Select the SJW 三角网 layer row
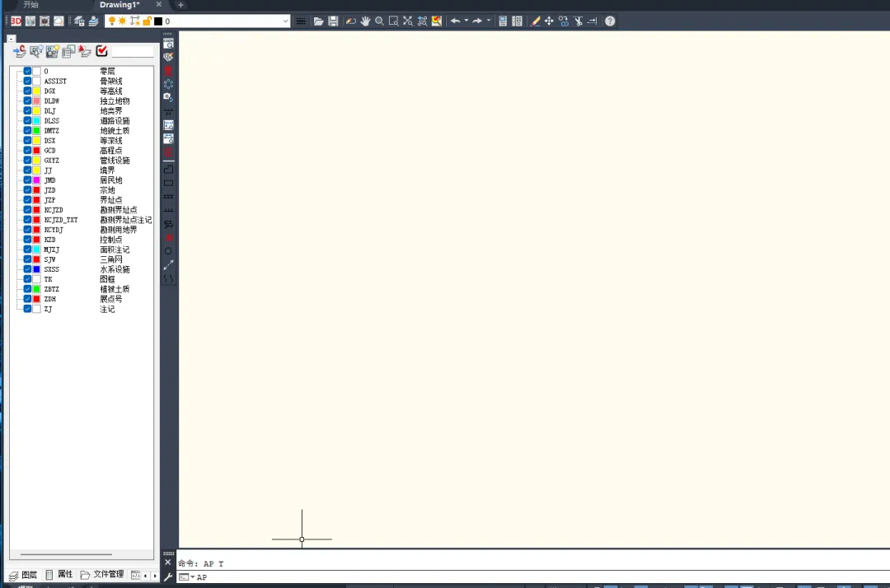 pyautogui.click(x=87, y=259)
